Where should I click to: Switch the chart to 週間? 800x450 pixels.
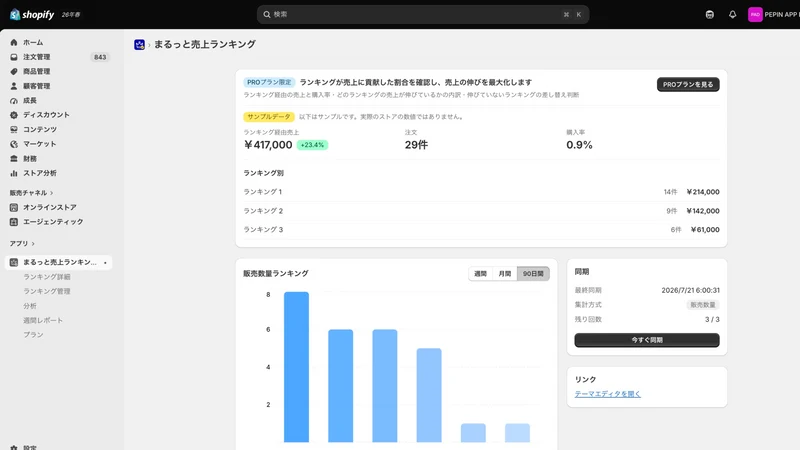pyautogui.click(x=481, y=273)
